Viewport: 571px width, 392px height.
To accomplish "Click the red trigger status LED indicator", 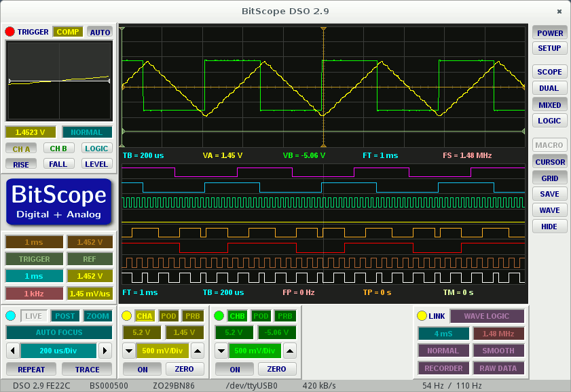I will [x=9, y=31].
